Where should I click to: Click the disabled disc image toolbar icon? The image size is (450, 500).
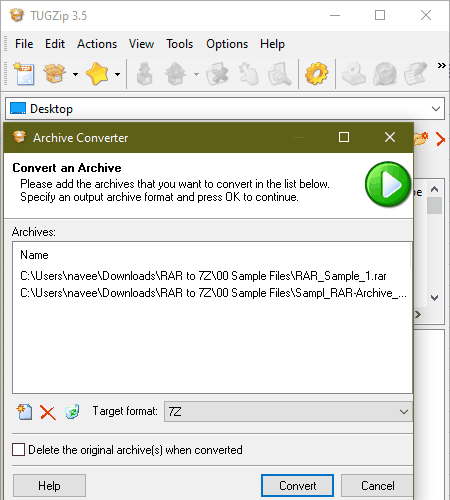[354, 74]
